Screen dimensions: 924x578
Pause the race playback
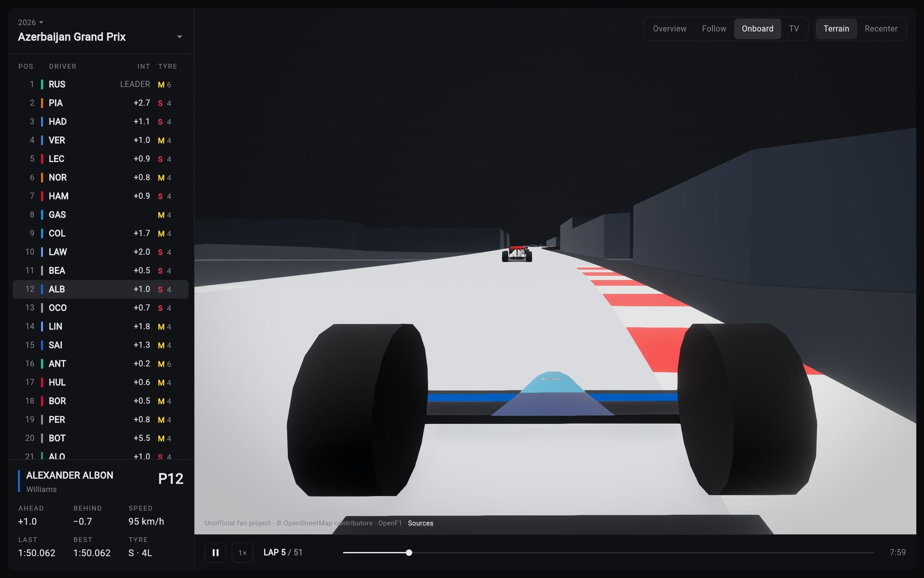(x=215, y=553)
